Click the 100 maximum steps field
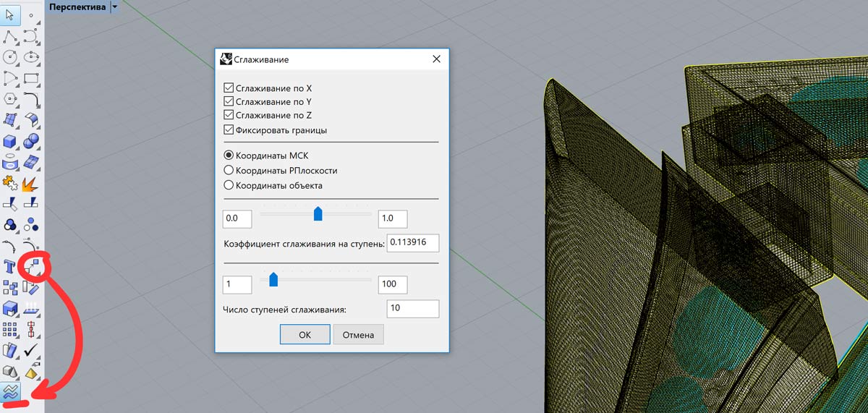Screen dimensions: 868x413 pyautogui.click(x=393, y=284)
